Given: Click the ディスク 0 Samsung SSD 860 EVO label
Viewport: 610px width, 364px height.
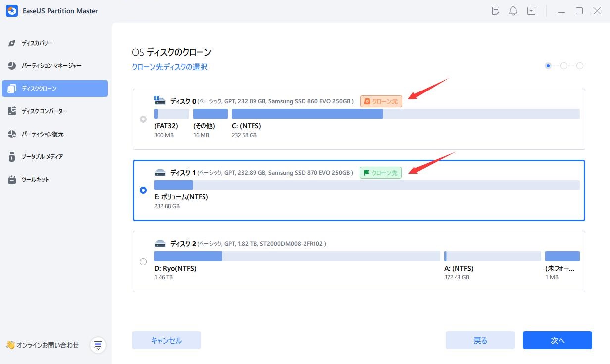Looking at the screenshot, I should [262, 101].
